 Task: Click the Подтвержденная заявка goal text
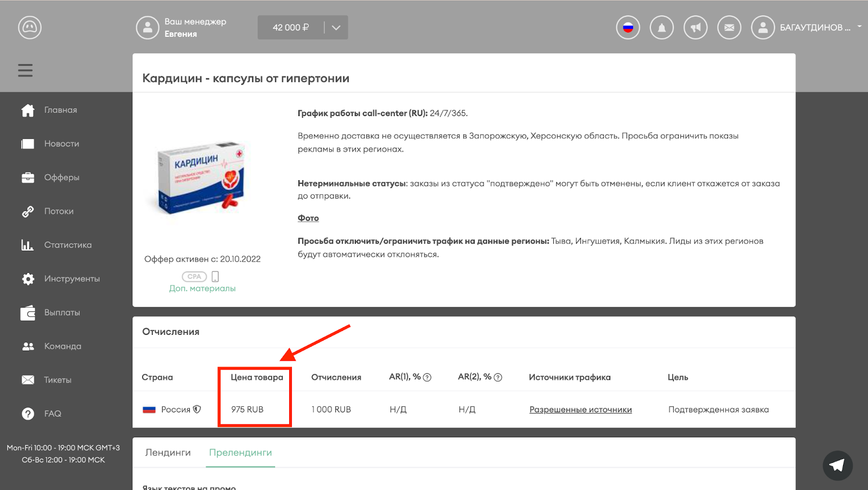[x=718, y=410]
